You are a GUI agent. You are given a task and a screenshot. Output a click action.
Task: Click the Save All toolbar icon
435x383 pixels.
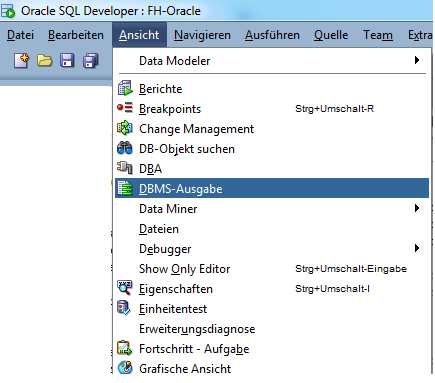(x=91, y=61)
